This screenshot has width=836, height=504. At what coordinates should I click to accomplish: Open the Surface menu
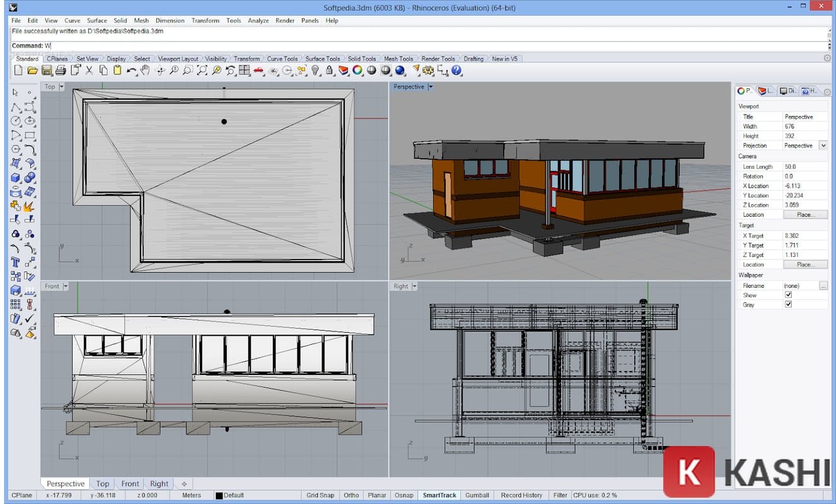point(96,20)
